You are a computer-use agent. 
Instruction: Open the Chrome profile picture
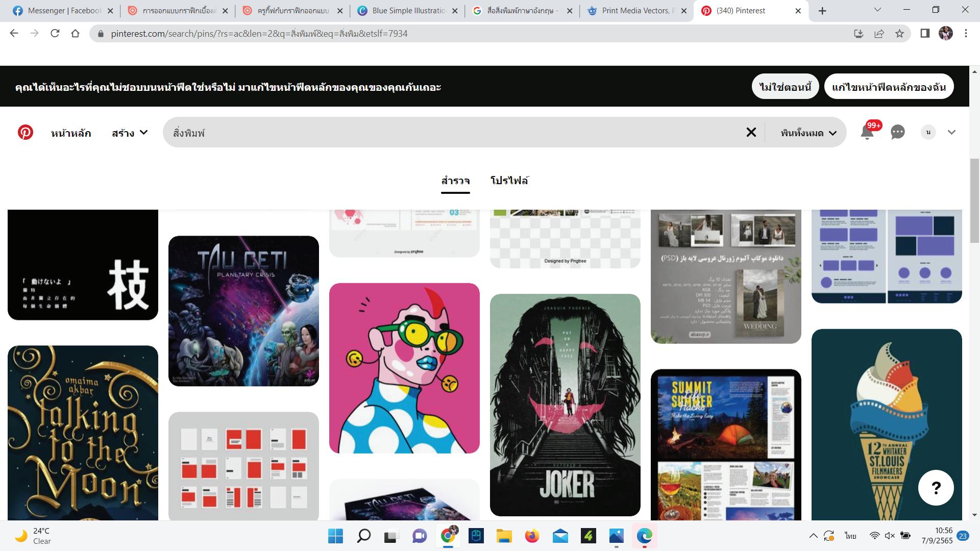946,33
